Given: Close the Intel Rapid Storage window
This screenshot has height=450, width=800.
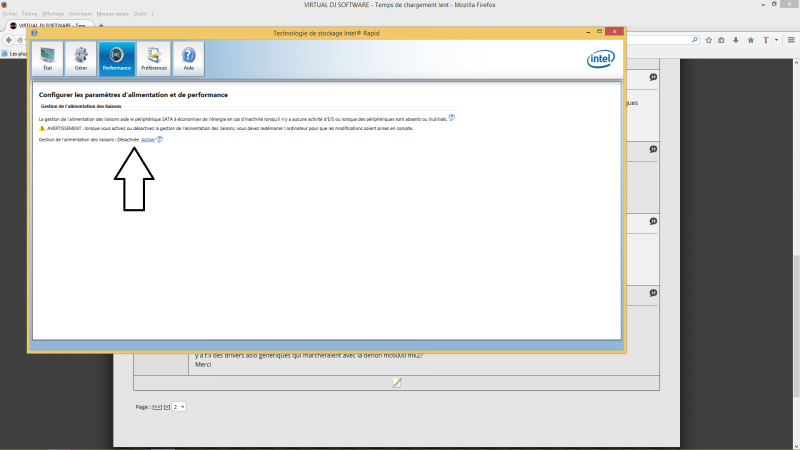Looking at the screenshot, I should point(615,32).
